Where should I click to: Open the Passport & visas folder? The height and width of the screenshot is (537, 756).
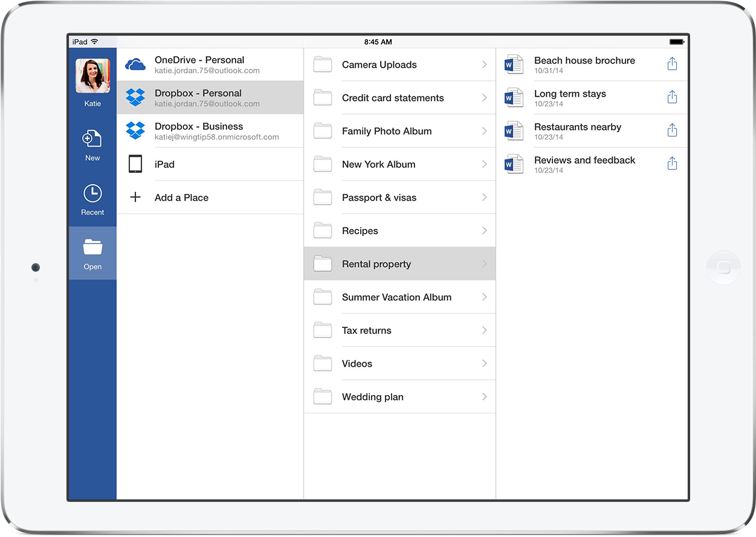pos(379,198)
